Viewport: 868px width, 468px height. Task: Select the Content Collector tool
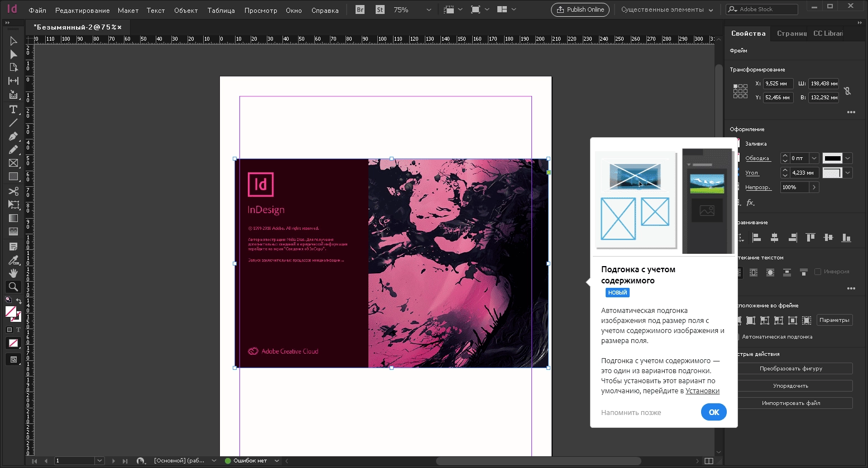tap(13, 95)
